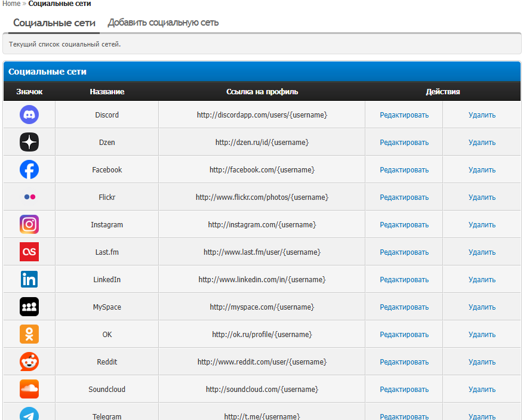Switch to Добавить социальную сеть tab
The image size is (523, 420).
coord(163,23)
